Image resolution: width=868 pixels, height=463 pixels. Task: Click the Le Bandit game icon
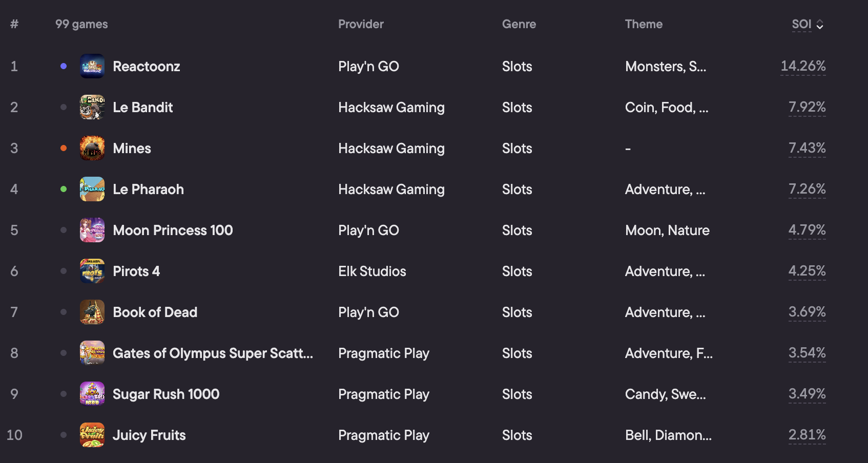coord(92,107)
